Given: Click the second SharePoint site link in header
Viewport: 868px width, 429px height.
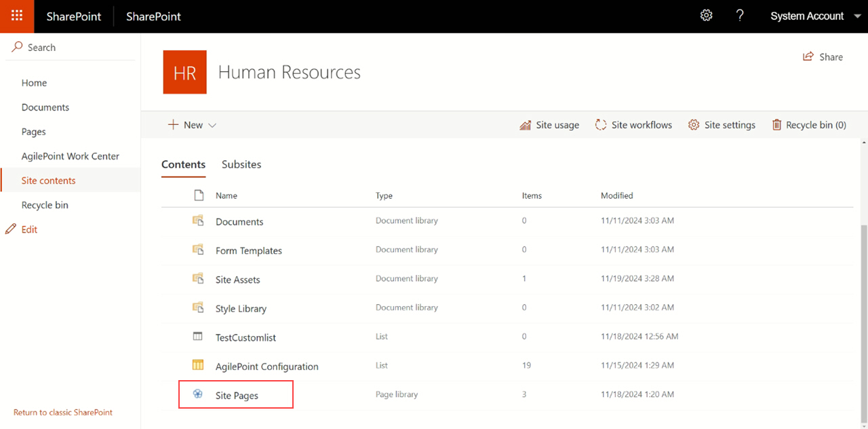Looking at the screenshot, I should [x=153, y=16].
